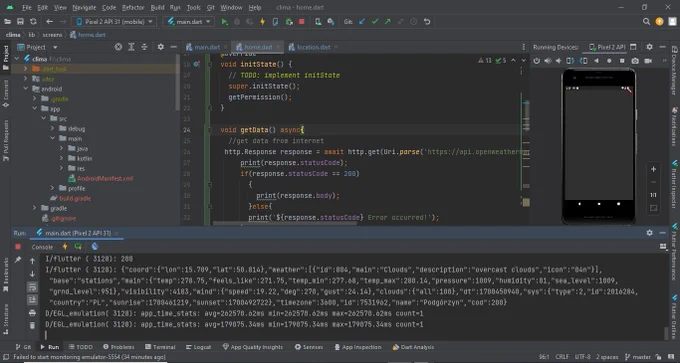The height and width of the screenshot is (363, 680).
Task: Click the emulator screenshot camera icon
Action: [635, 61]
